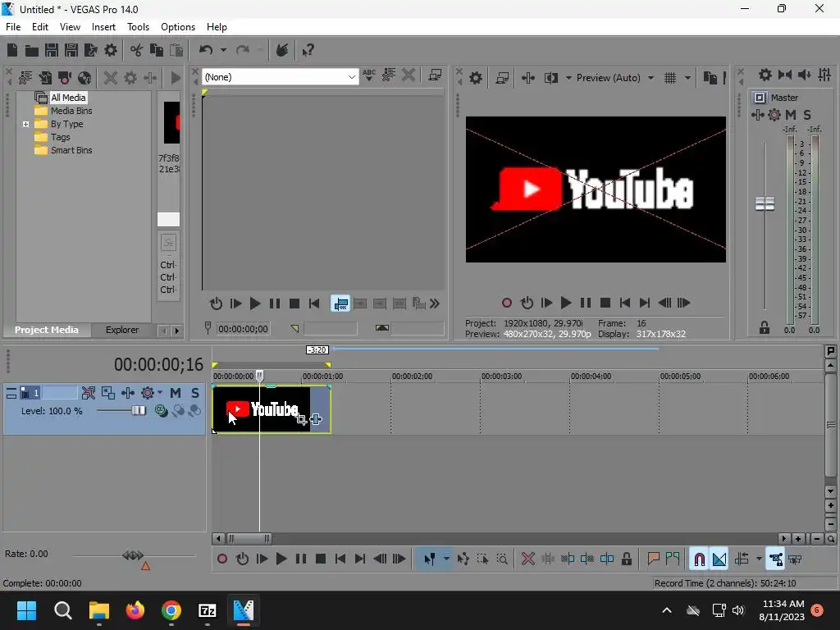Select the All Media bin

point(68,98)
